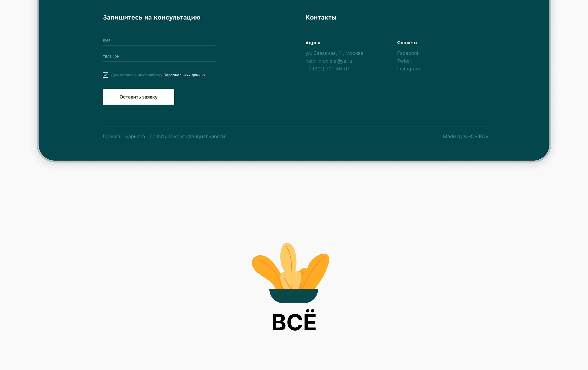Screen dimensions: 588x370
Task: Open the Twiter social link
Action: (404, 61)
